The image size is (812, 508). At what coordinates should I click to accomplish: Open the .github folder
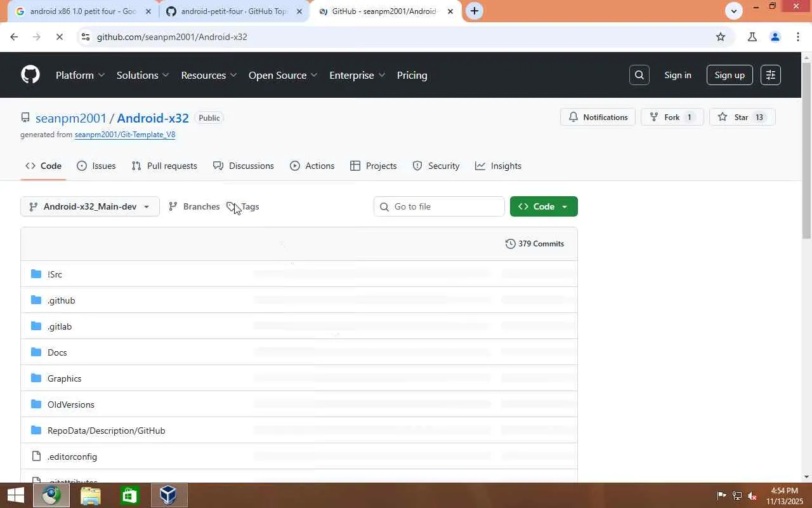click(61, 300)
